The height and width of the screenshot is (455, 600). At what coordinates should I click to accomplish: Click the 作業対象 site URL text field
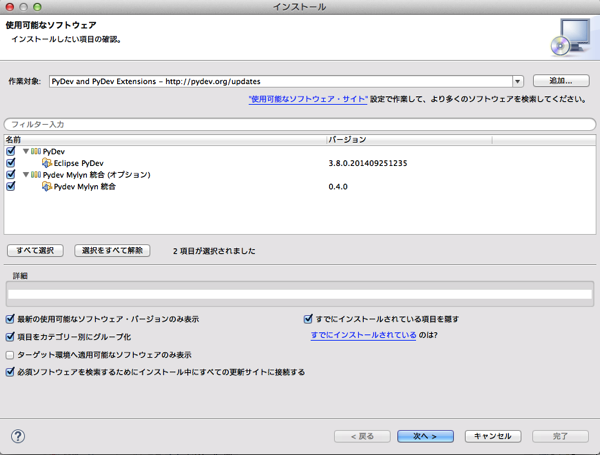(281, 82)
